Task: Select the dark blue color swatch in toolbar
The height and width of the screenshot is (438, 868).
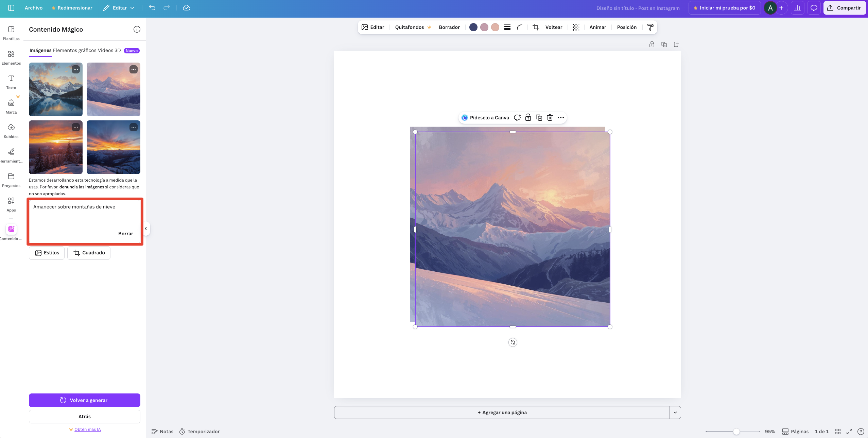Action: pyautogui.click(x=473, y=27)
